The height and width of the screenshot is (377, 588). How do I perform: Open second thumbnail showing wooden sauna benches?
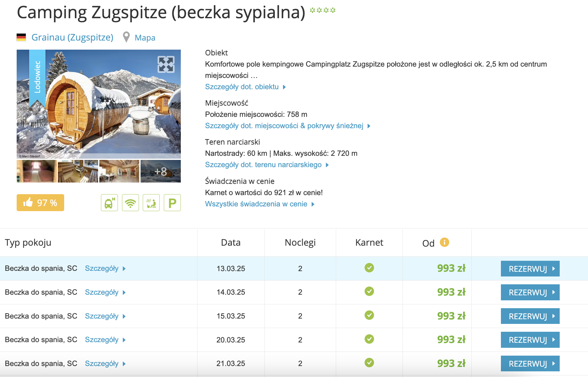point(78,171)
